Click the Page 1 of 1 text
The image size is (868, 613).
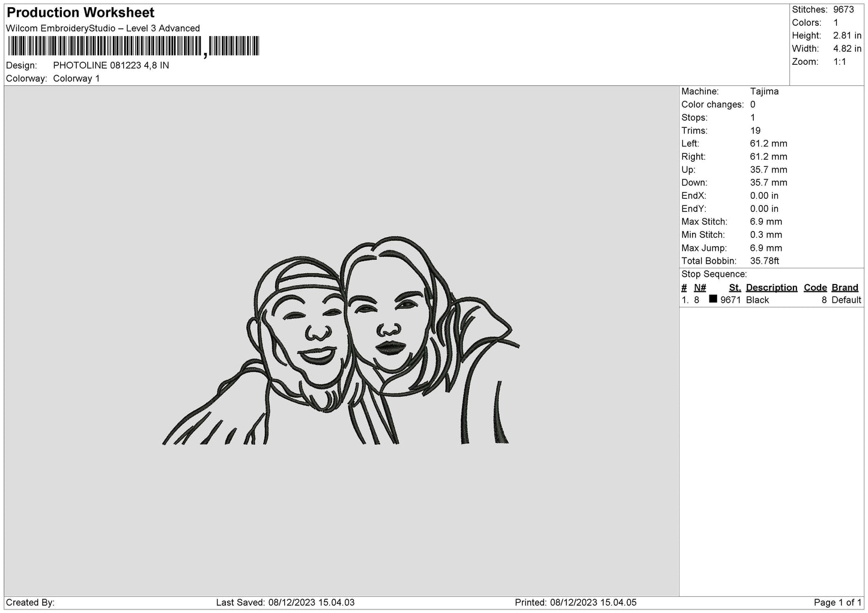point(837,602)
